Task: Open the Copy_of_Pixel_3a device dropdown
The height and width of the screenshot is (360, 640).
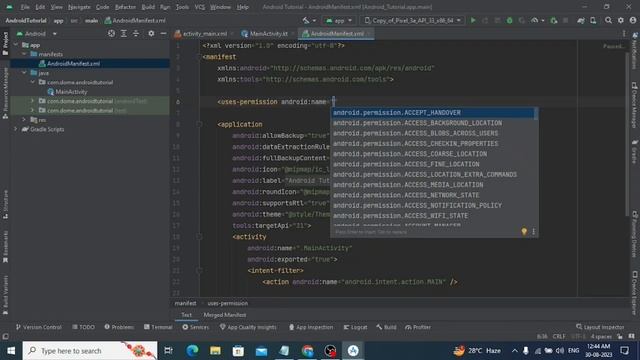Action: coord(413,20)
